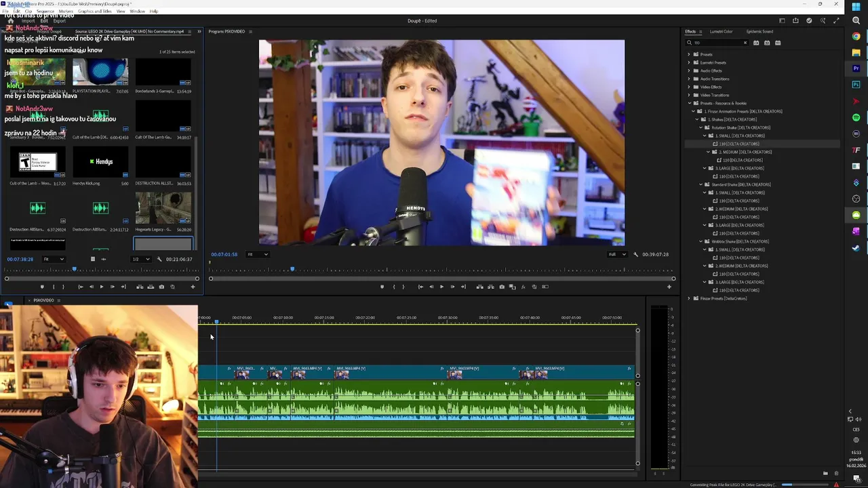This screenshot has height=488, width=868.
Task: Play the Source monitor clip
Action: pyautogui.click(x=102, y=287)
